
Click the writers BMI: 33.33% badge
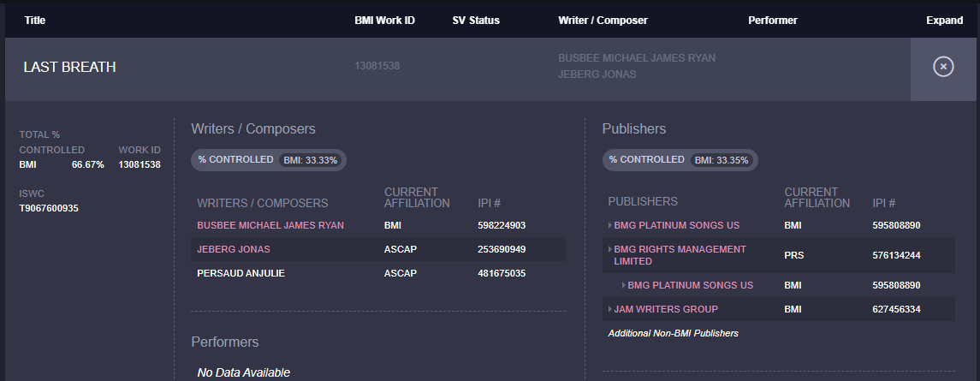point(311,160)
